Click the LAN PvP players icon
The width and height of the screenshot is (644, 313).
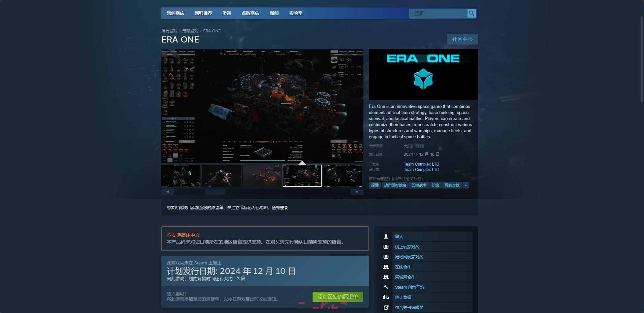click(x=386, y=257)
